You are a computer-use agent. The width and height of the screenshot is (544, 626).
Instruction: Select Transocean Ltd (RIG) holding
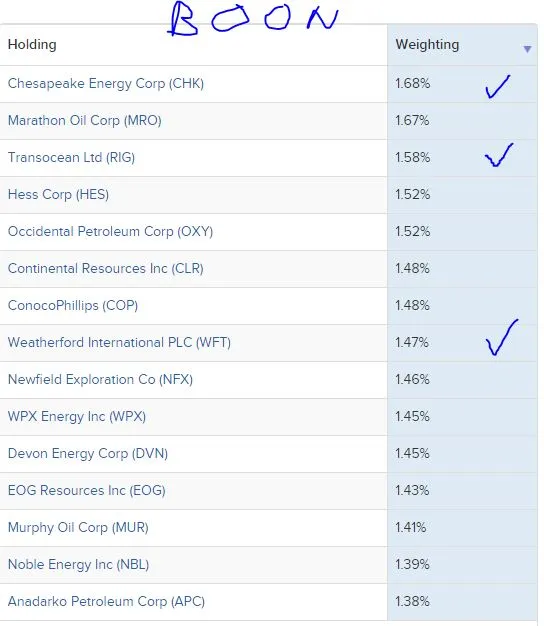71,157
